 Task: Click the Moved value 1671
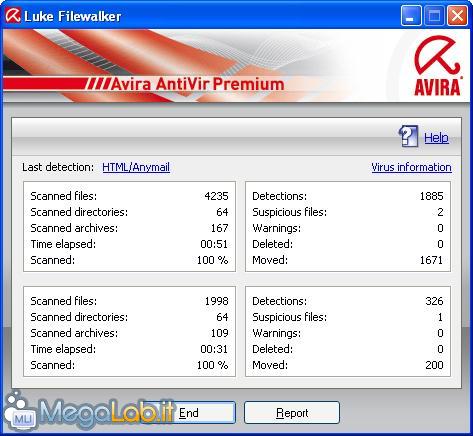click(x=431, y=260)
